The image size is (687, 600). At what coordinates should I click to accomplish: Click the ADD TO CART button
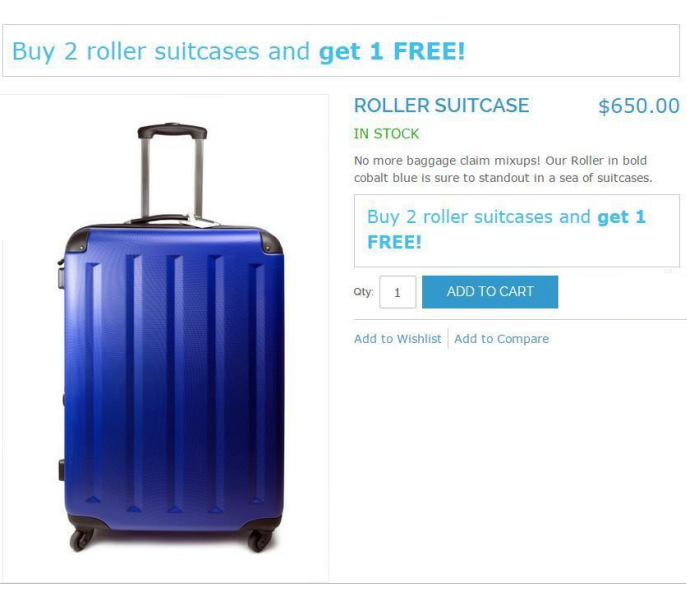(x=490, y=292)
